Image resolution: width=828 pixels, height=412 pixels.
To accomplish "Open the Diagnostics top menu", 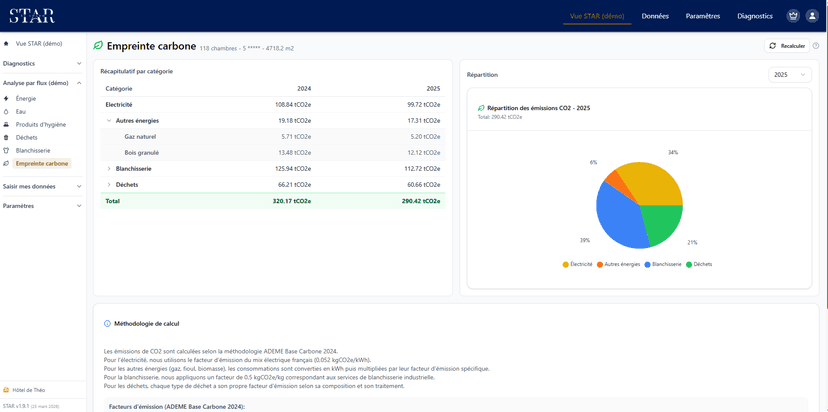I will tap(755, 16).
